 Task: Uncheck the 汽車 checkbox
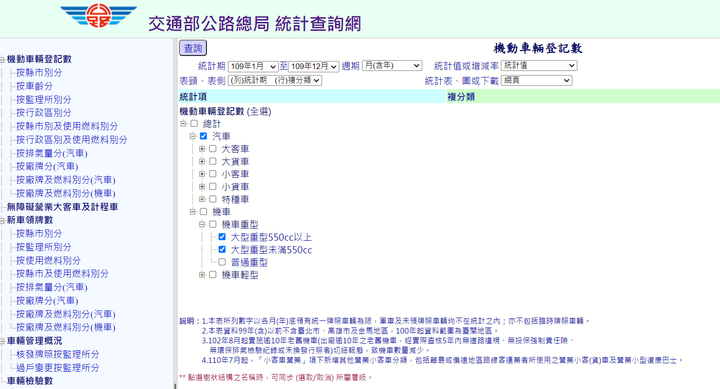[x=203, y=136]
